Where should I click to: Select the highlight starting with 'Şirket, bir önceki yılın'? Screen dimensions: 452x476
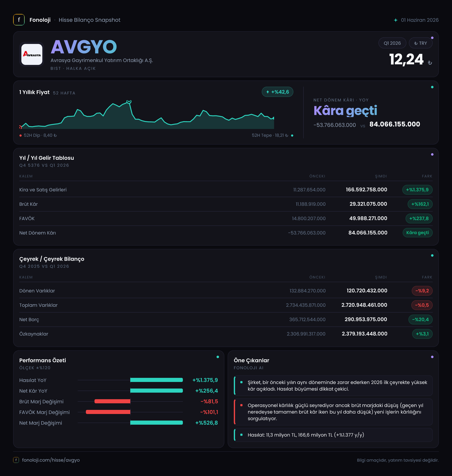pos(333,385)
